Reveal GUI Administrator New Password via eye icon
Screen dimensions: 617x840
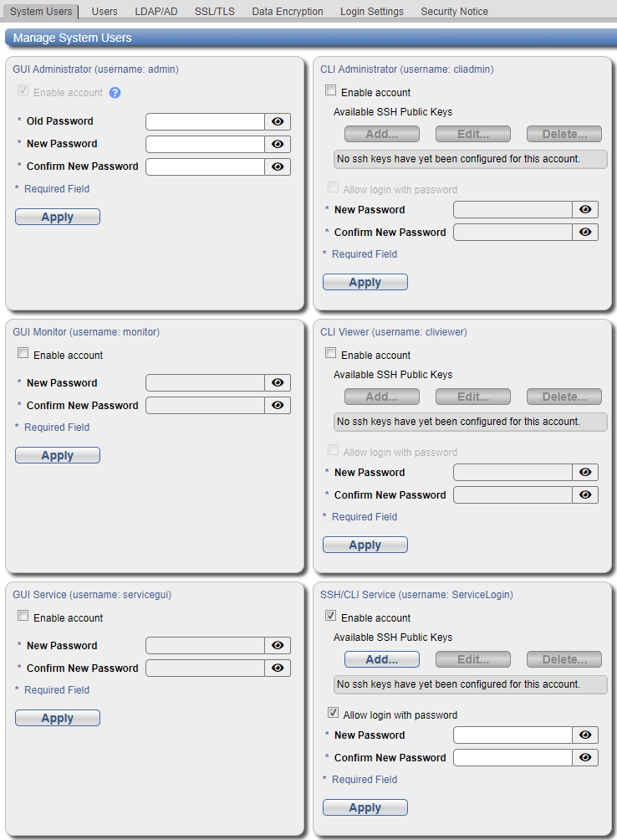[x=278, y=144]
